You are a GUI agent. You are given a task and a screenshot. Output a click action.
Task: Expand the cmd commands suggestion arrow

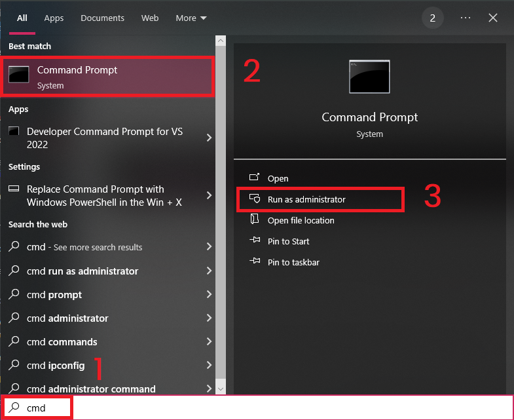209,341
